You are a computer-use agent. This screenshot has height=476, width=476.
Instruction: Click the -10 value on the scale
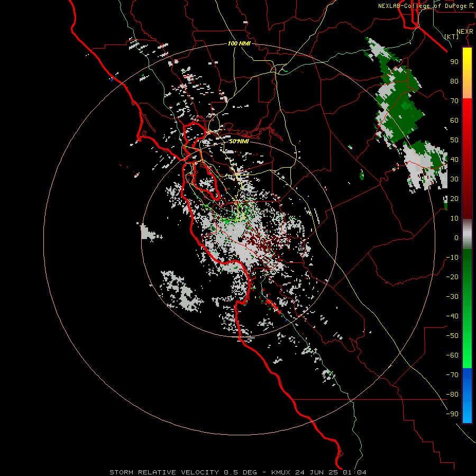(452, 258)
